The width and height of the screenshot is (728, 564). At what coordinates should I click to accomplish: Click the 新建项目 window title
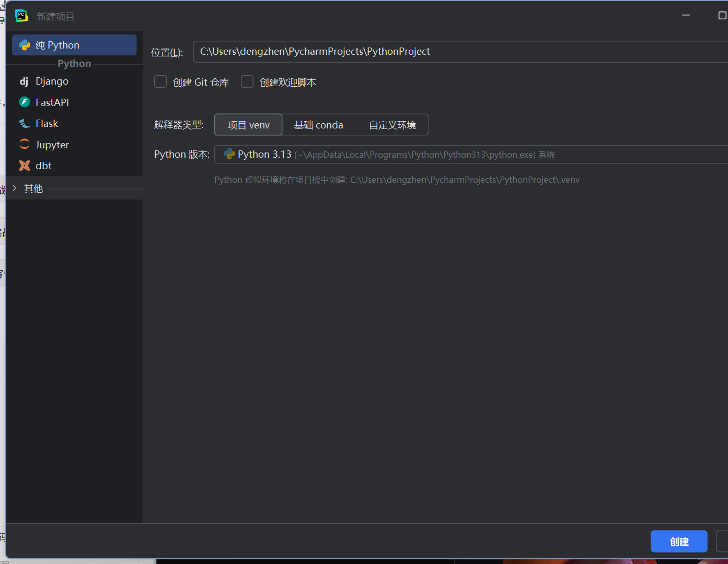point(55,17)
